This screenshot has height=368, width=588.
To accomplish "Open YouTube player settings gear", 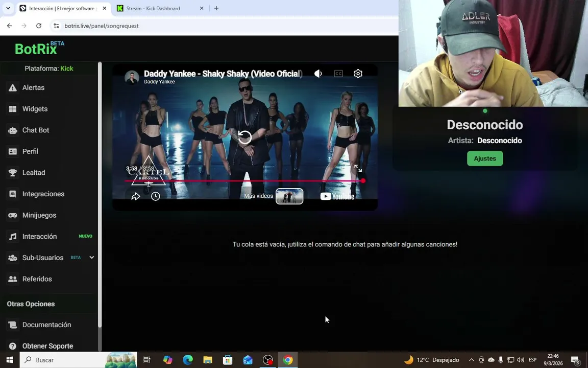I will click(x=358, y=74).
